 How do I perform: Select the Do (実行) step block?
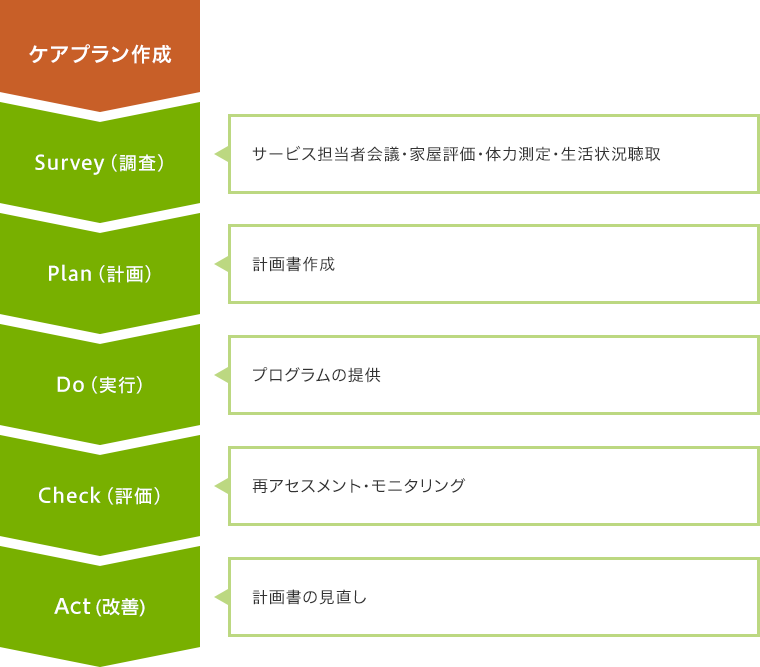[100, 384]
